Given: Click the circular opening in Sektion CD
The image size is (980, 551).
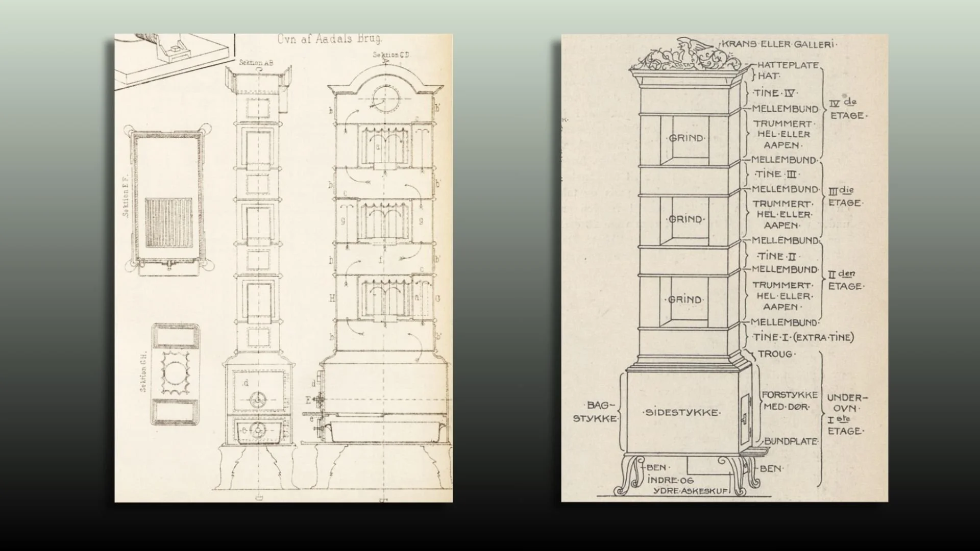Looking at the screenshot, I should [385, 98].
